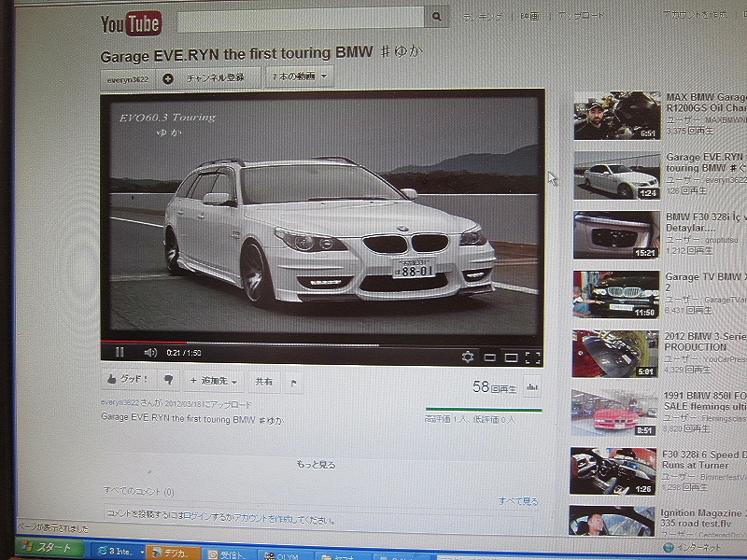
Task: Click the flag report icon
Action: (294, 383)
